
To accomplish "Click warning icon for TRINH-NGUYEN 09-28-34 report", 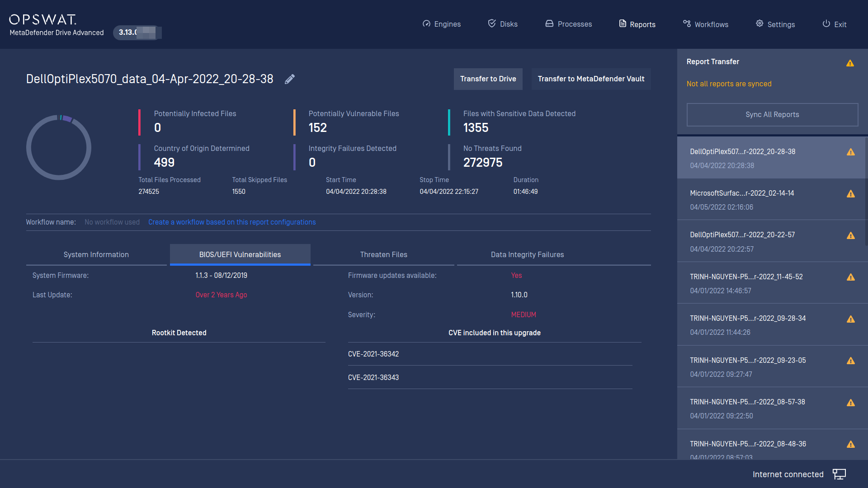I will click(x=851, y=319).
